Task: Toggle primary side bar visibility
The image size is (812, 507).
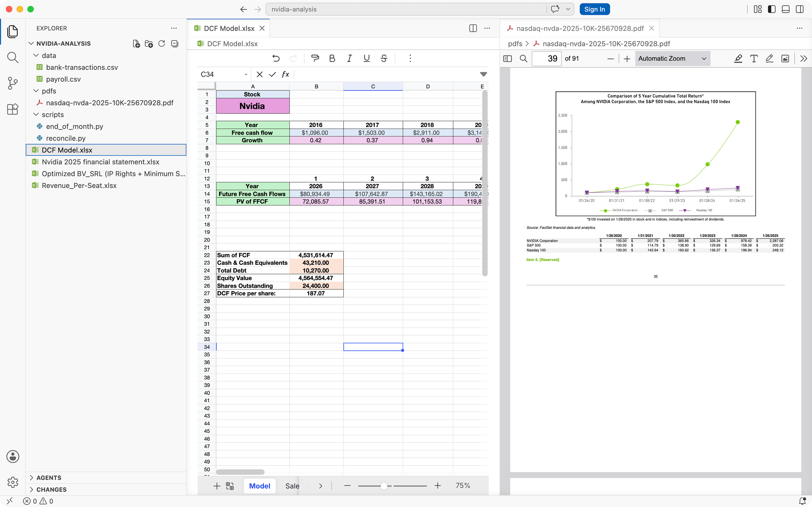Action: 771,9
